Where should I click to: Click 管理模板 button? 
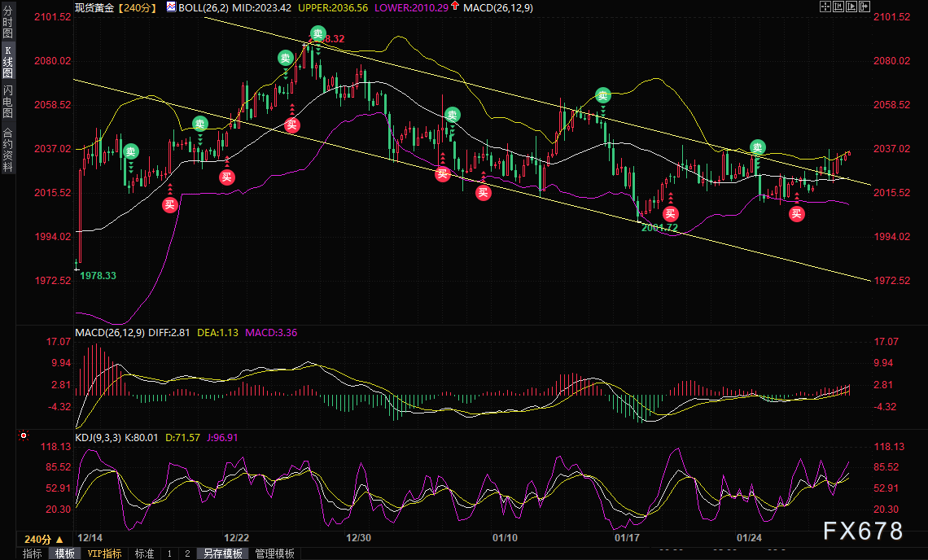pos(274,553)
